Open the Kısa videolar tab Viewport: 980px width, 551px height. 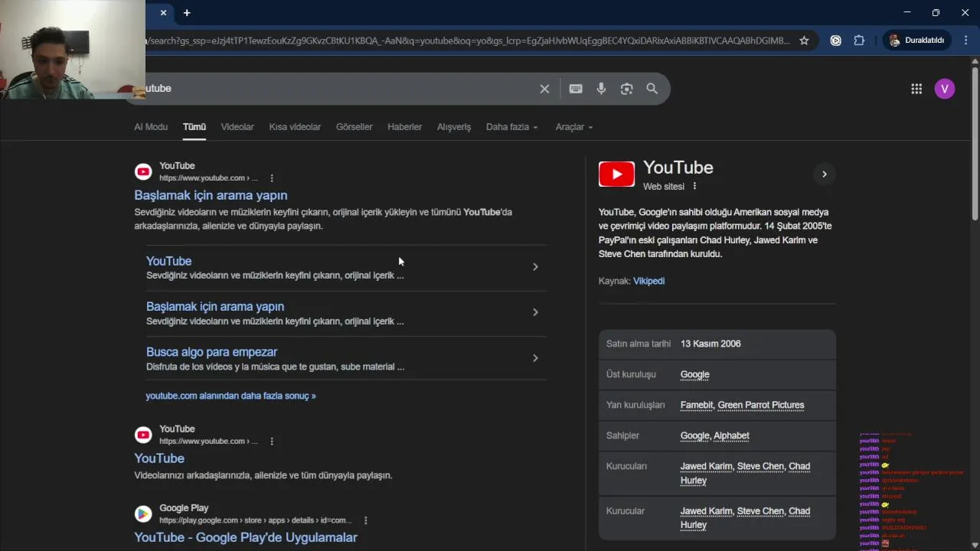(295, 127)
